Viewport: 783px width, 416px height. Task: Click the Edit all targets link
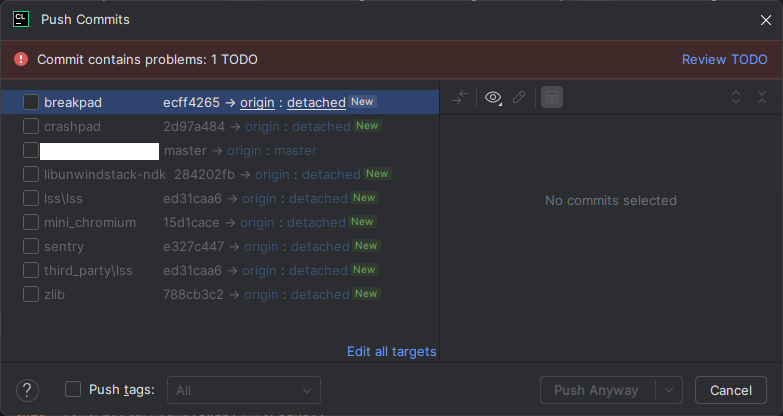point(391,351)
